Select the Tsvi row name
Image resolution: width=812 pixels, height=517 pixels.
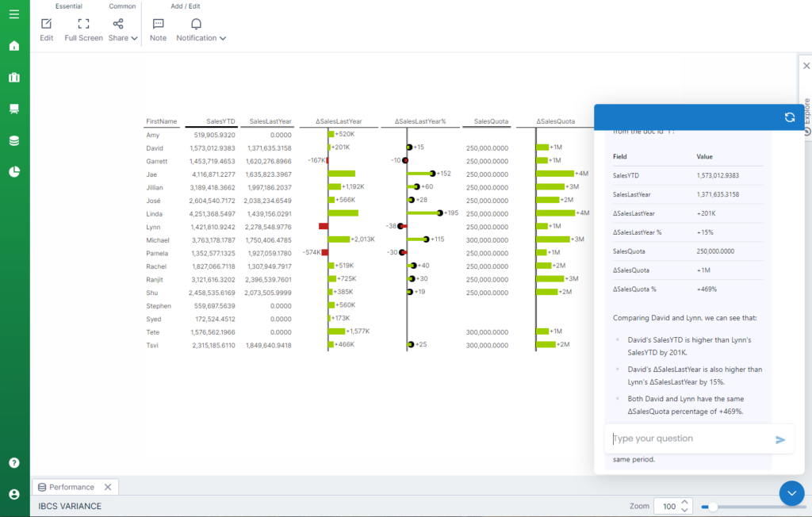pos(151,346)
